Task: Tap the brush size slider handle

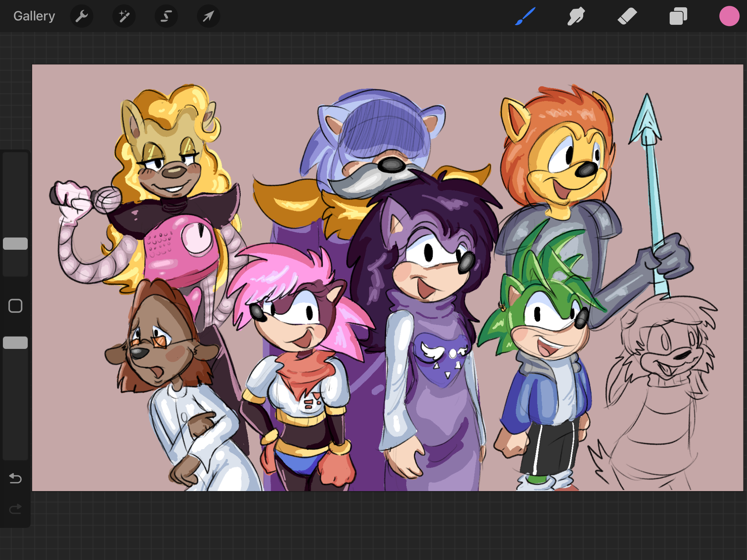Action: (x=15, y=244)
